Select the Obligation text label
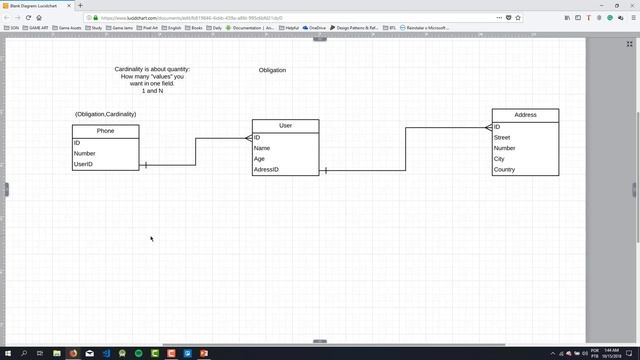This screenshot has width=640, height=360. point(272,70)
